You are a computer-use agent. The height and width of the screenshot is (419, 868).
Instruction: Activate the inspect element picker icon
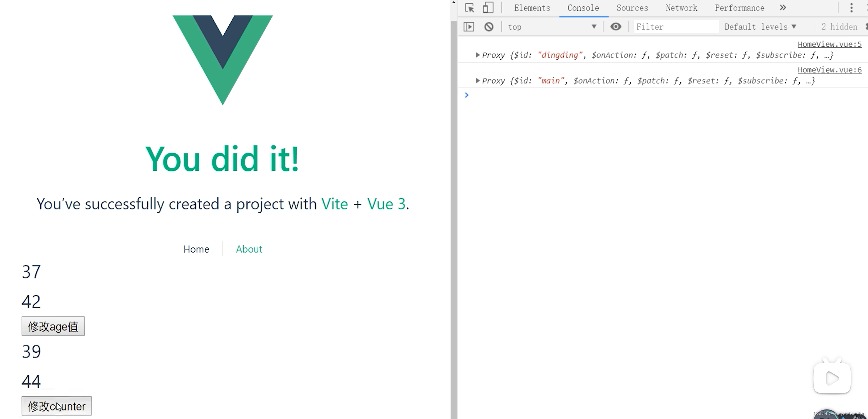(469, 8)
